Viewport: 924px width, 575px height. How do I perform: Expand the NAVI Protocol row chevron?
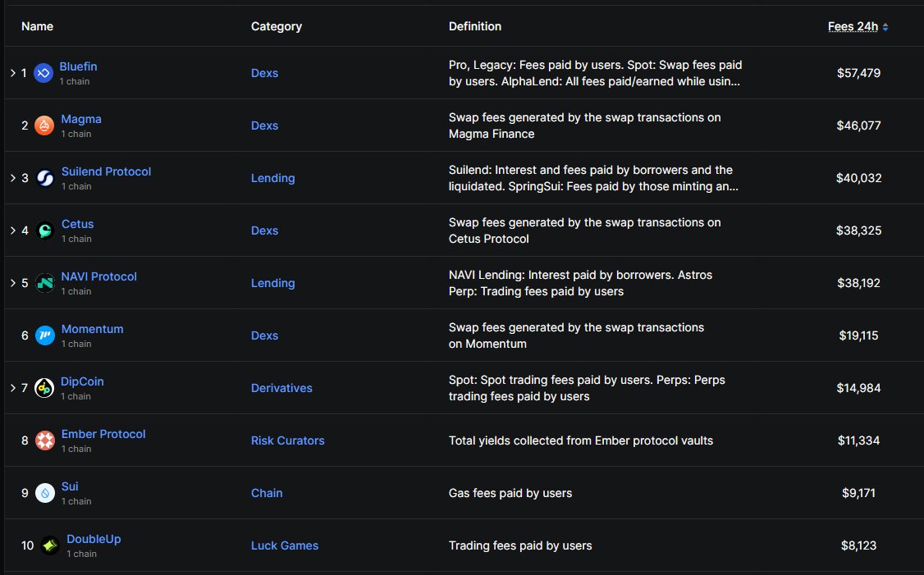coord(13,283)
